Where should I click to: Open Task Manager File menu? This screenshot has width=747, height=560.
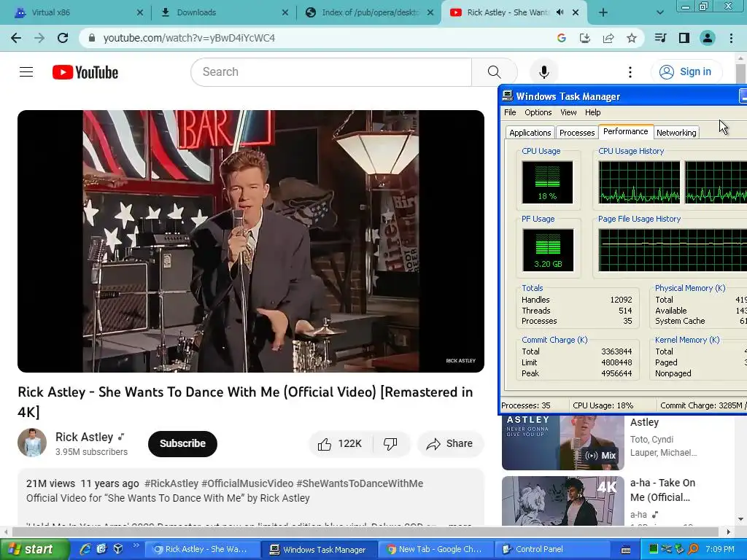510,112
